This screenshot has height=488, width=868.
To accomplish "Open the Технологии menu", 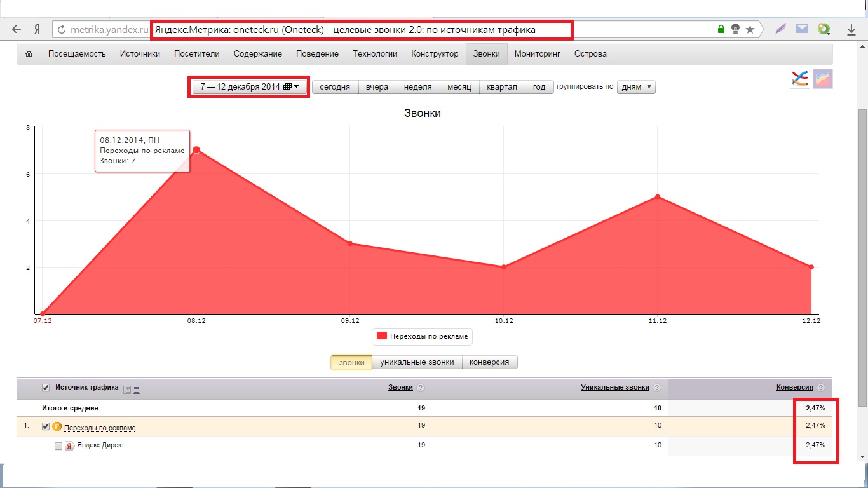I will pos(375,54).
